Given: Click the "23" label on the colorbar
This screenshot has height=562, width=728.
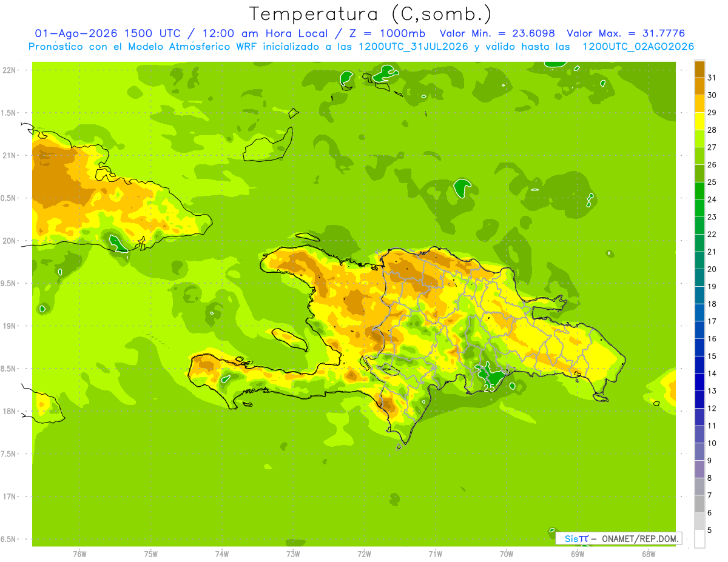Looking at the screenshot, I should tap(712, 217).
